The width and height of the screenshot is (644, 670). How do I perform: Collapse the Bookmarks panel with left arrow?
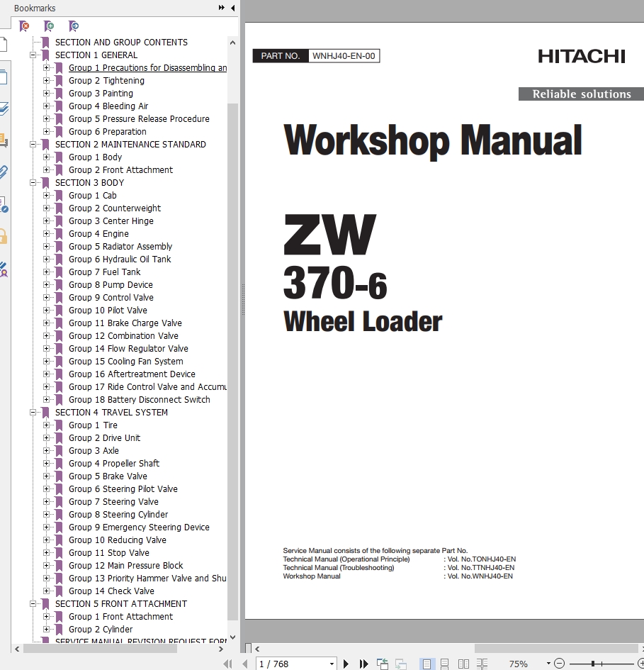click(233, 8)
